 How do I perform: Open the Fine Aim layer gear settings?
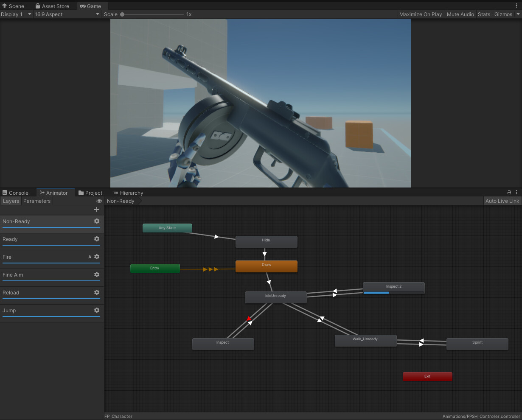click(x=97, y=274)
